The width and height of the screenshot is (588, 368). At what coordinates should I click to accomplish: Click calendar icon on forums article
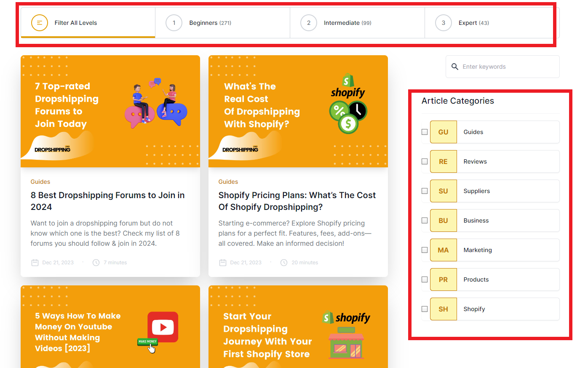[x=35, y=263]
